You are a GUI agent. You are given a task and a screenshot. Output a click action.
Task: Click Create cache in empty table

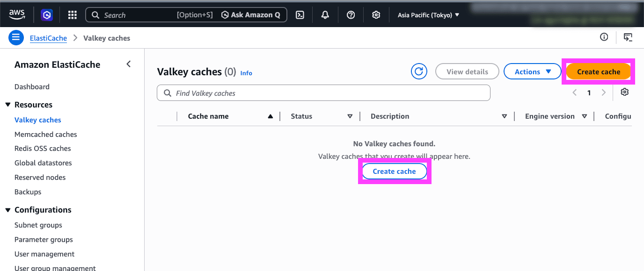(394, 171)
